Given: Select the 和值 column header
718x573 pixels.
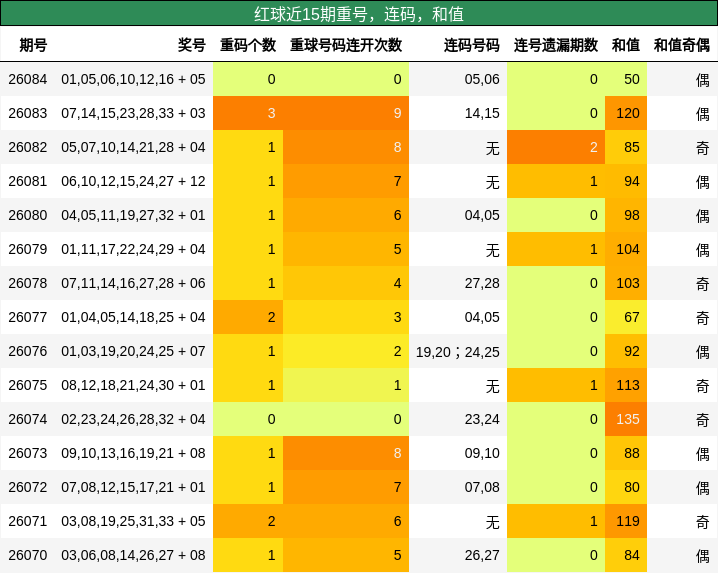Looking at the screenshot, I should point(626,45).
